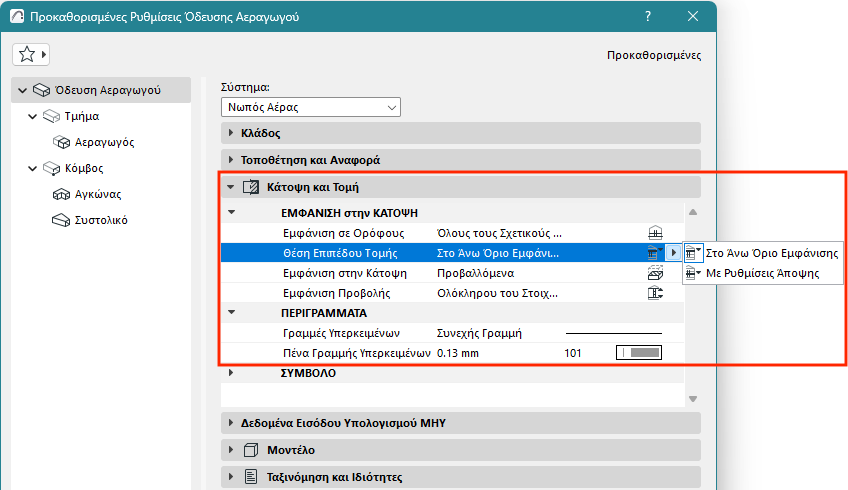Click the Archicad app icon in title bar
This screenshot has width=848, height=490.
click(17, 16)
